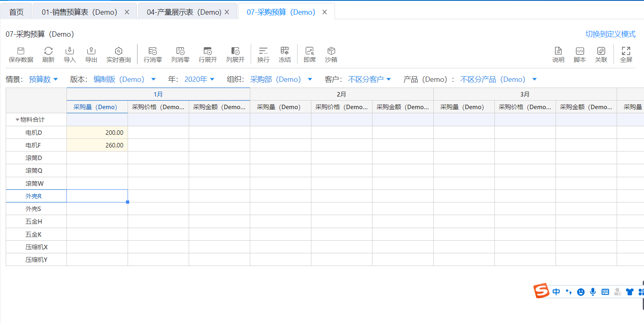
Task: Enter fullscreen with 全屏 icon
Action: click(x=626, y=55)
